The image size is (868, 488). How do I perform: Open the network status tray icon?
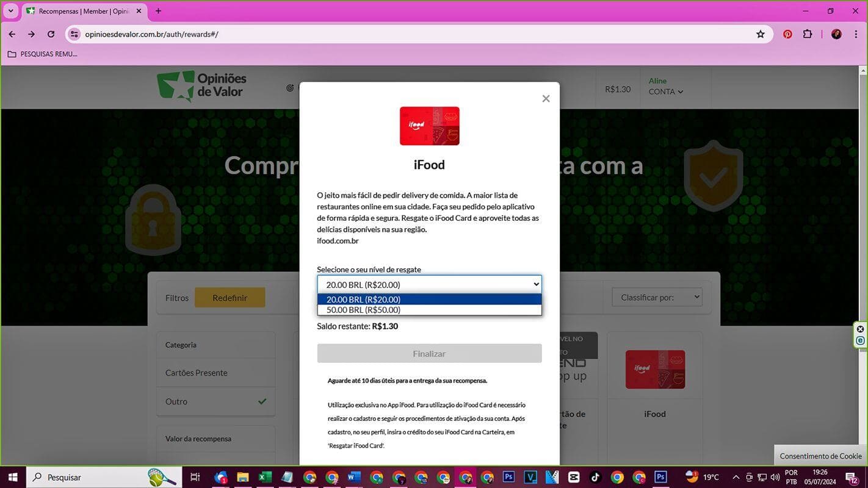click(762, 477)
